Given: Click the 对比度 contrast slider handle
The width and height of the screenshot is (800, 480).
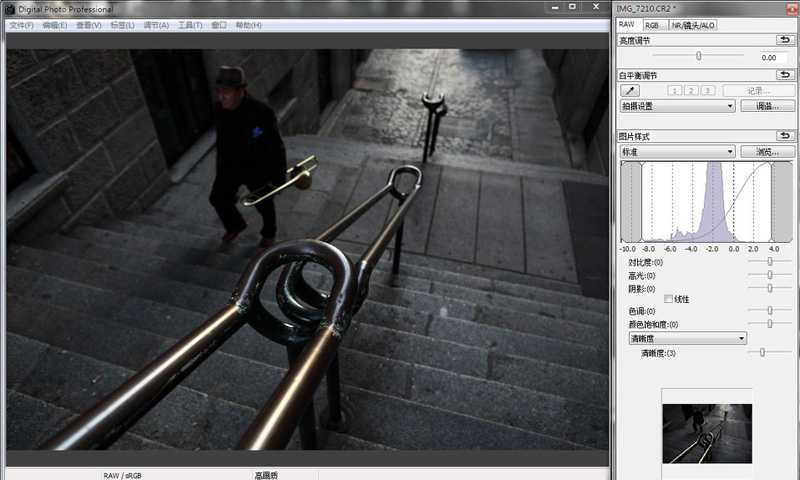Looking at the screenshot, I should [770, 261].
